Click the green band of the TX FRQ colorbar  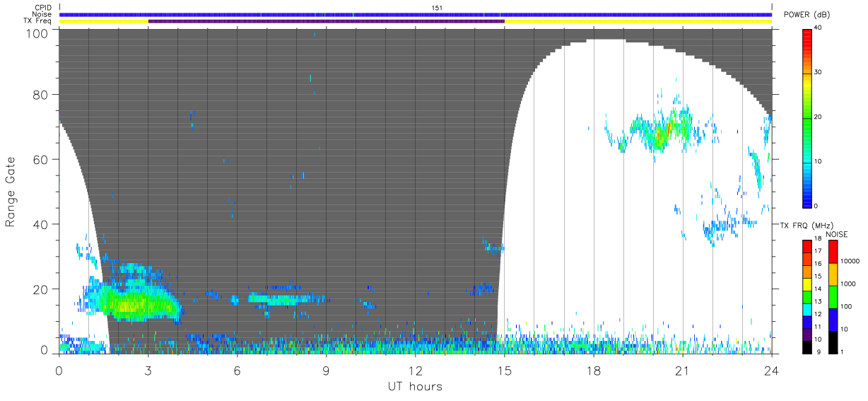pyautogui.click(x=807, y=297)
